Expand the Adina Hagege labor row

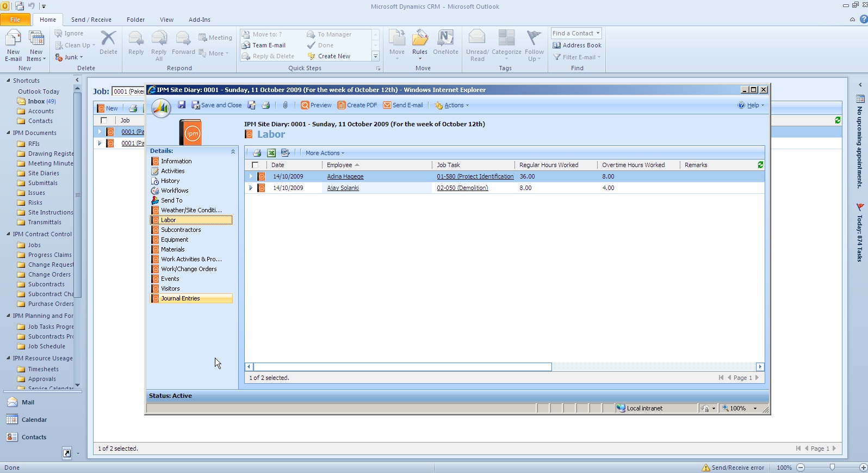click(x=251, y=176)
